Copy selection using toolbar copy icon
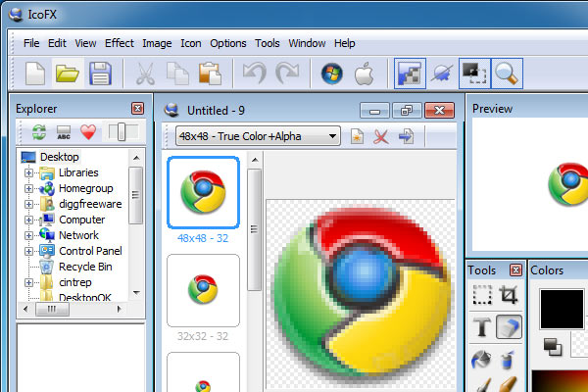The image size is (588, 392). tap(177, 73)
